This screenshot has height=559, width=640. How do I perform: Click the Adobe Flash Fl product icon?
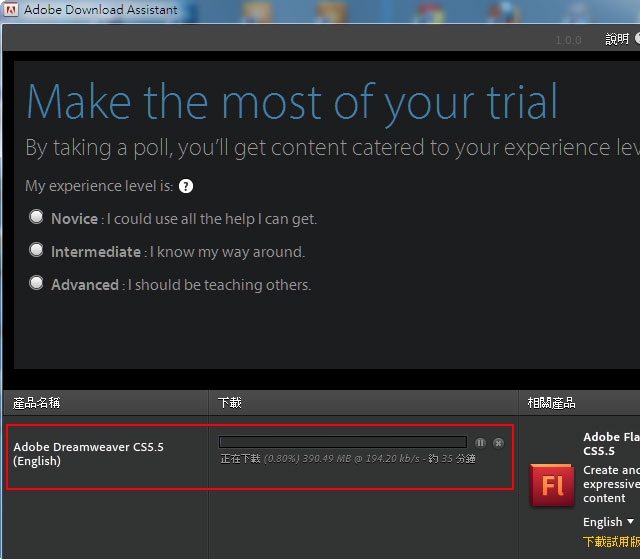click(552, 485)
